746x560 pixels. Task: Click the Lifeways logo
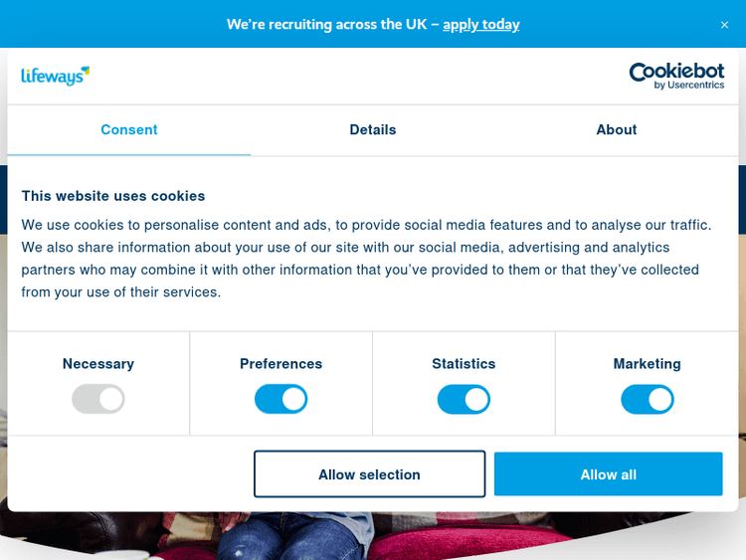55,76
